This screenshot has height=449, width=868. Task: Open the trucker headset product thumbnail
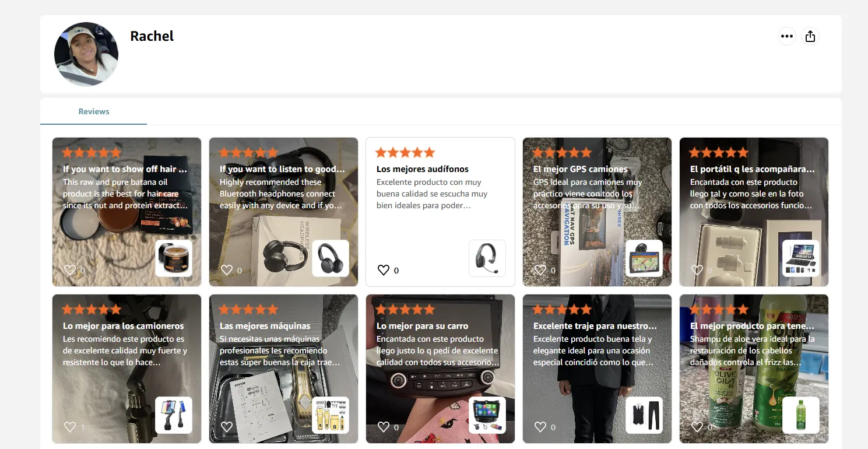pyautogui.click(x=487, y=258)
